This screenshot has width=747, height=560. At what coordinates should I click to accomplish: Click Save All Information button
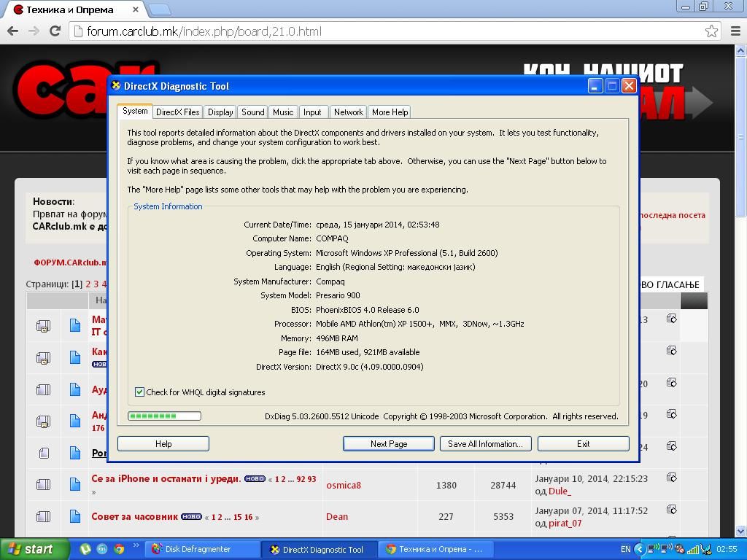tap(485, 443)
